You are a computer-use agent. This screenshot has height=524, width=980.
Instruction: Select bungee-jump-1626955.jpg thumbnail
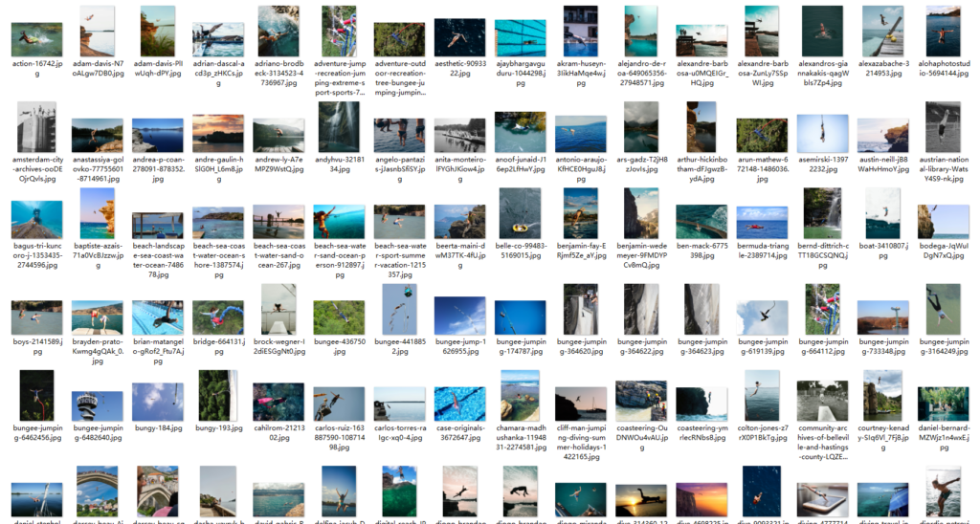point(460,316)
